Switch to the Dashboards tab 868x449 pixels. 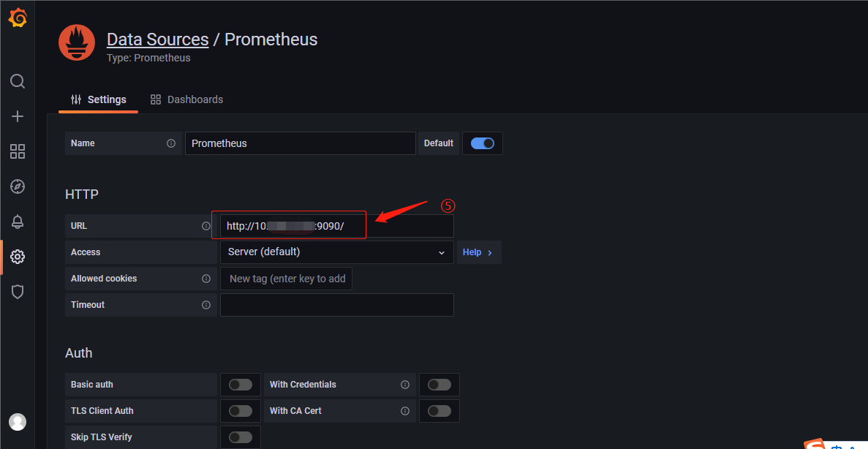coord(187,99)
